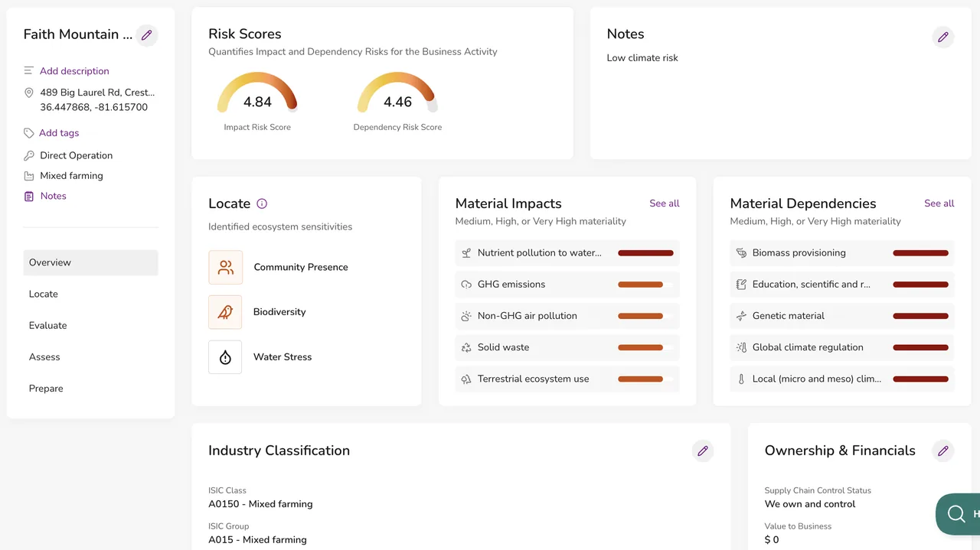Click the Genetic material icon
This screenshot has height=550, width=980.
click(741, 316)
